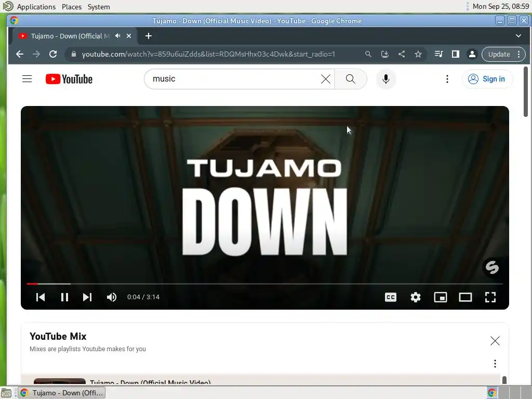This screenshot has height=399, width=532.
Task: Go forward in Chrome
Action: (36, 54)
